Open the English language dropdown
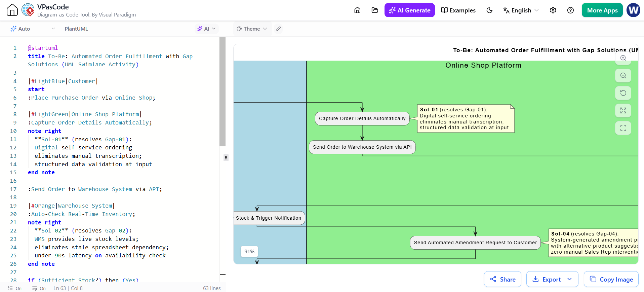 pos(521,10)
